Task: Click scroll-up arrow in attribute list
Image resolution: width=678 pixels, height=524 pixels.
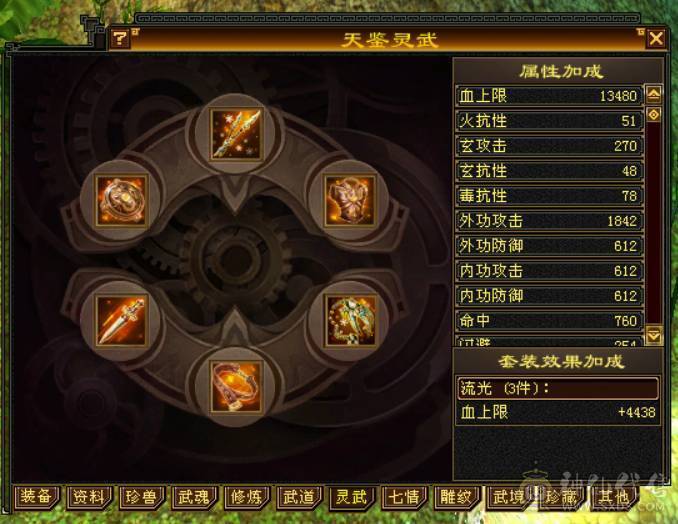Action: coord(653,94)
